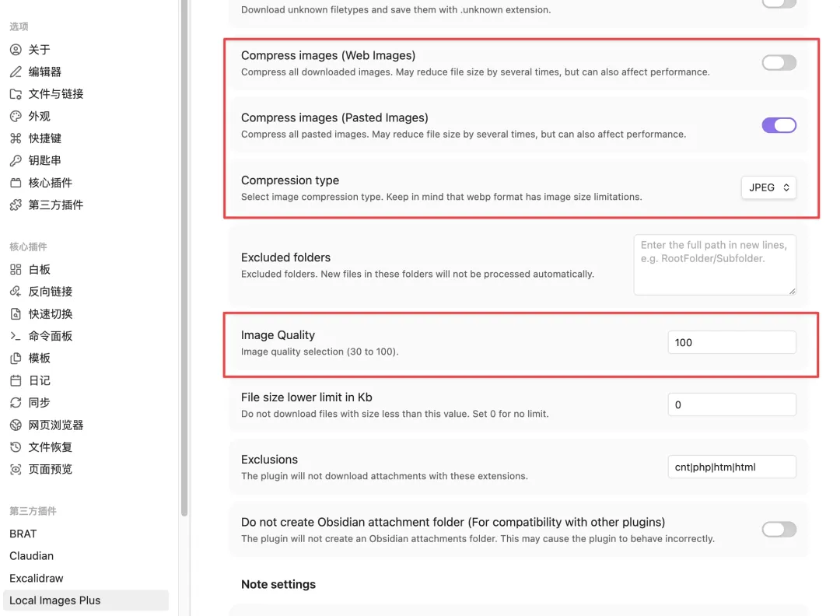
Task: Click the 编辑器 pencil icon
Action: point(16,72)
